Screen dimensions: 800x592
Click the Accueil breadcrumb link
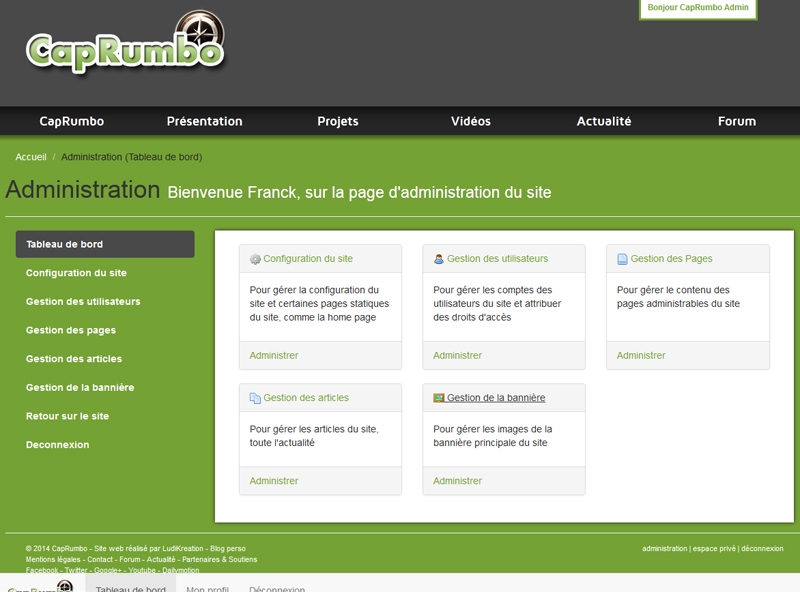(x=31, y=157)
